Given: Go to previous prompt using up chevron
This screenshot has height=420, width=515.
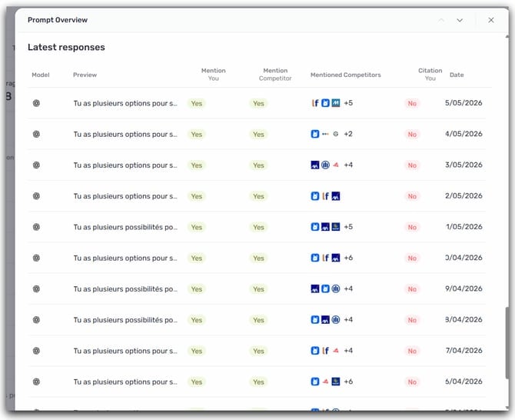Looking at the screenshot, I should [441, 20].
